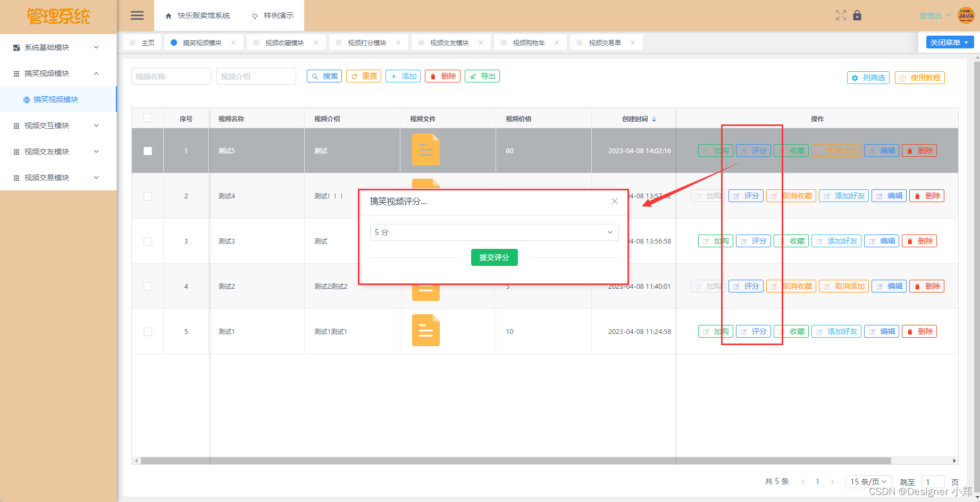980x502 pixels.
Task: Expand the 视频交互模块 sidebar group
Action: click(58, 125)
